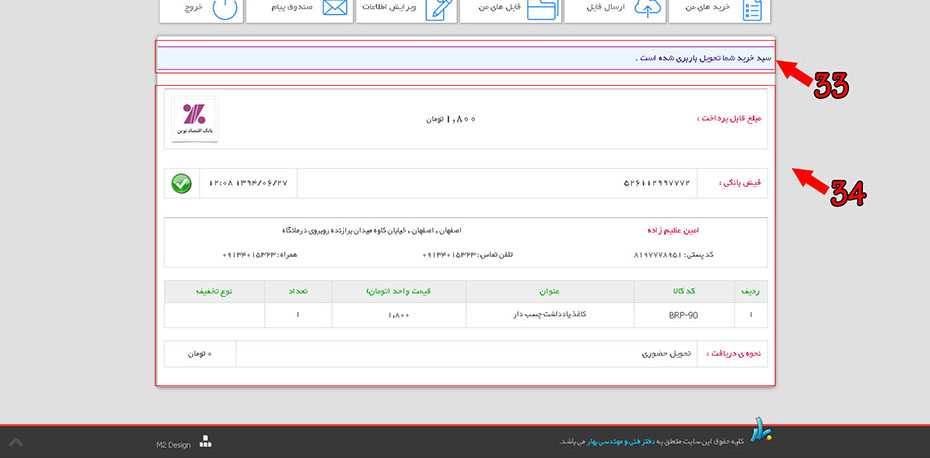This screenshot has height=458, width=930.
Task: Click the blue cart delivered notification banner
Action: [465, 58]
